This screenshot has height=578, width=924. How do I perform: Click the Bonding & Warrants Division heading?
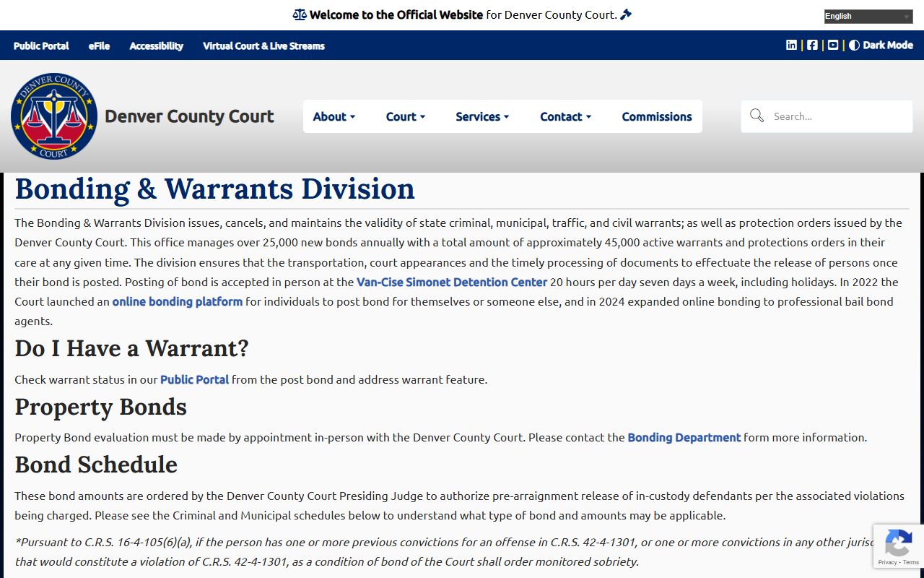click(215, 189)
